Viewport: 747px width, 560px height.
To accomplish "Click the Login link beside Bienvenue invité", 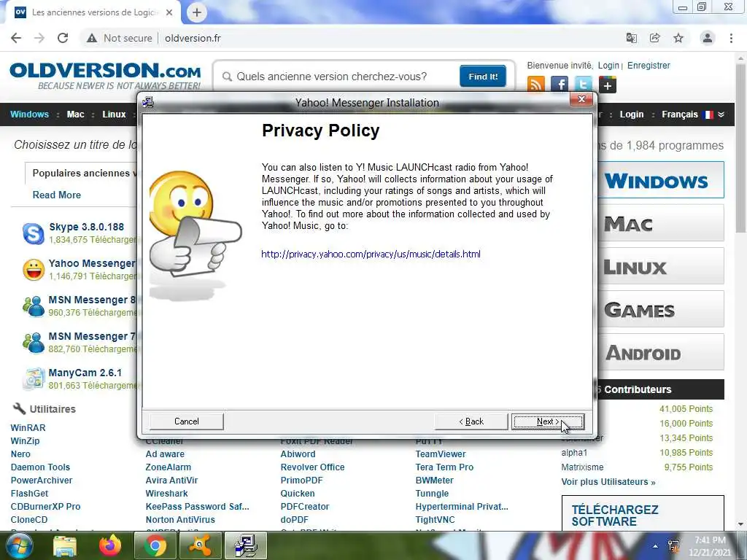I will (x=608, y=65).
